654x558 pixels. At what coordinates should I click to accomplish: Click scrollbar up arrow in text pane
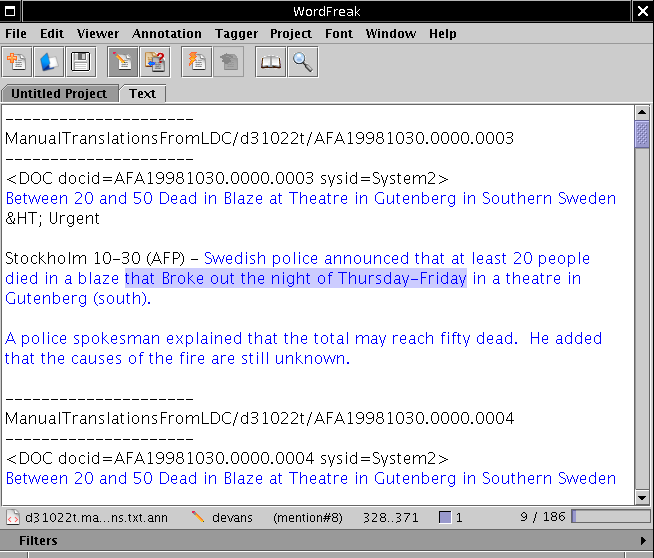pos(642,112)
